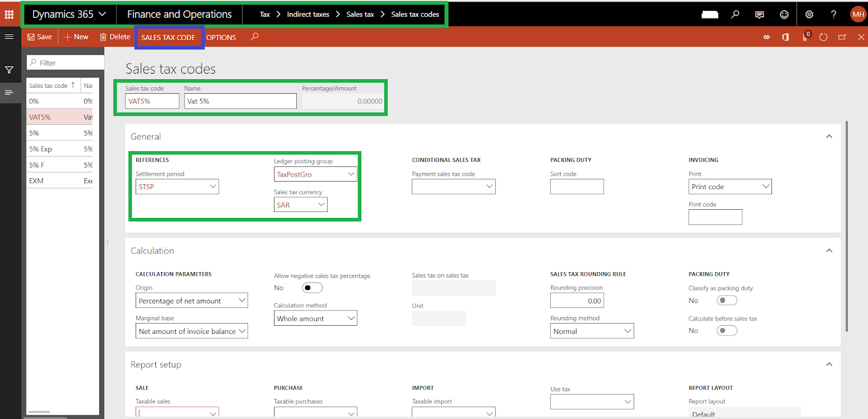Select the EXM row in list
Image resolution: width=868 pixels, height=419 pixels.
pyautogui.click(x=61, y=181)
